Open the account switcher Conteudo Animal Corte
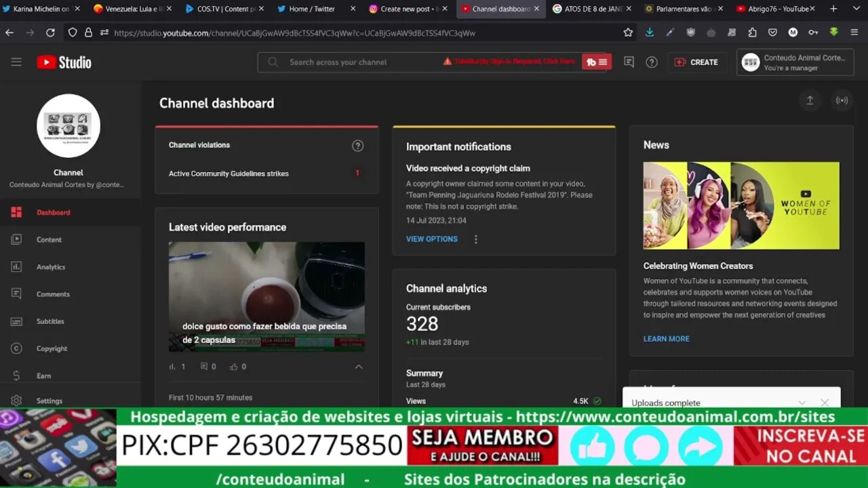The image size is (868, 488). pyautogui.click(x=795, y=62)
